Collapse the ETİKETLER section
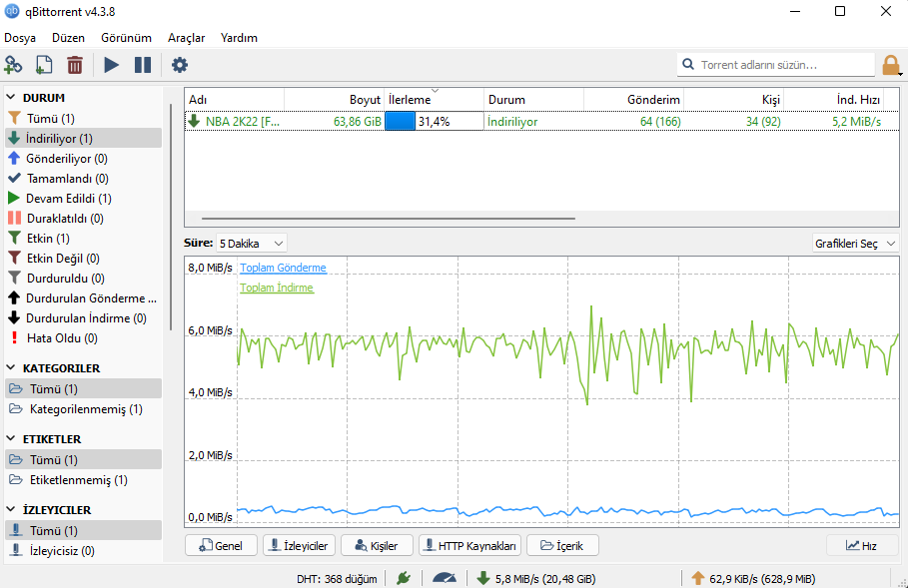This screenshot has width=908, height=588. [10, 438]
